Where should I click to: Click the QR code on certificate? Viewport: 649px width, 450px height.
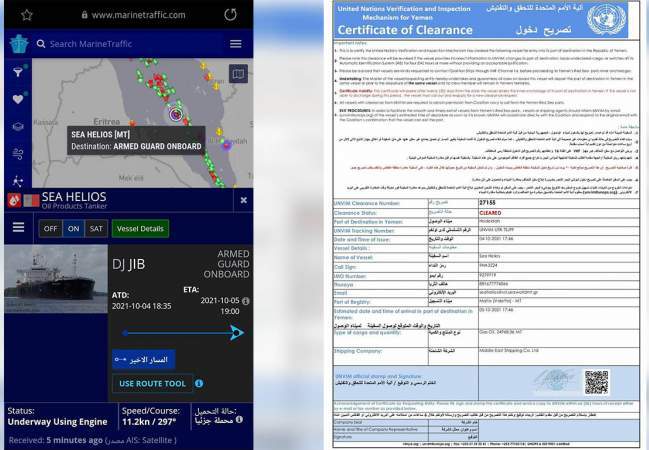pos(596,382)
